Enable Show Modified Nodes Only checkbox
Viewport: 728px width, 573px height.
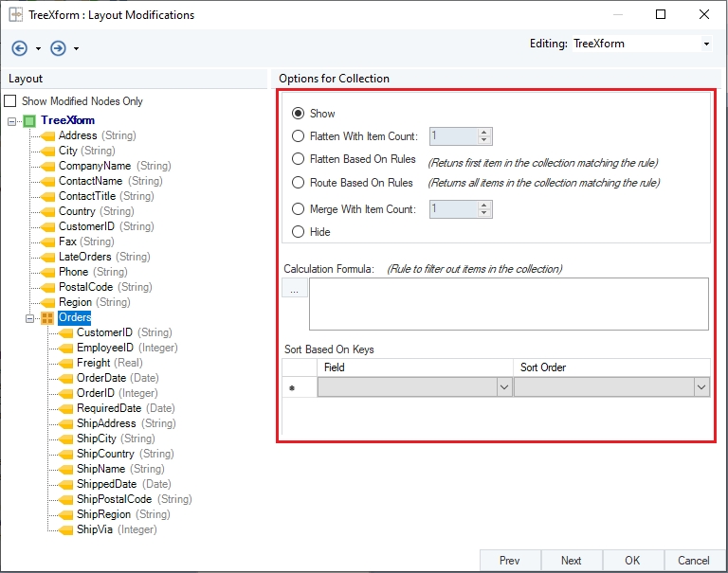pos(10,101)
